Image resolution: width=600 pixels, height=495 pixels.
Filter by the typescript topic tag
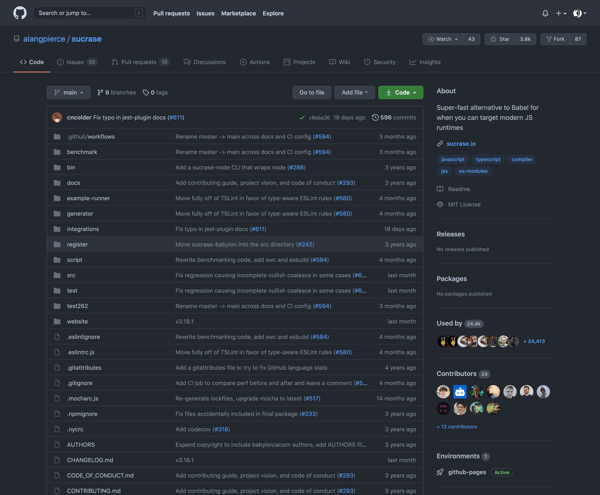pos(488,160)
